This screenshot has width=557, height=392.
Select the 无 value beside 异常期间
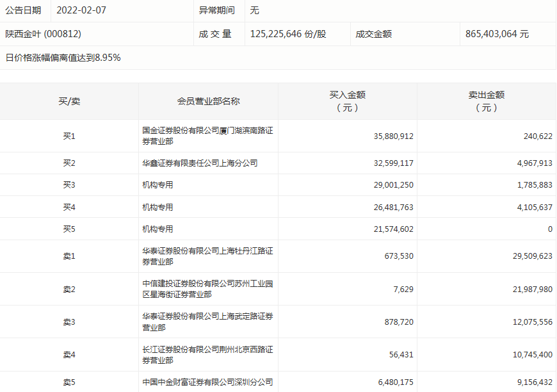click(x=254, y=10)
